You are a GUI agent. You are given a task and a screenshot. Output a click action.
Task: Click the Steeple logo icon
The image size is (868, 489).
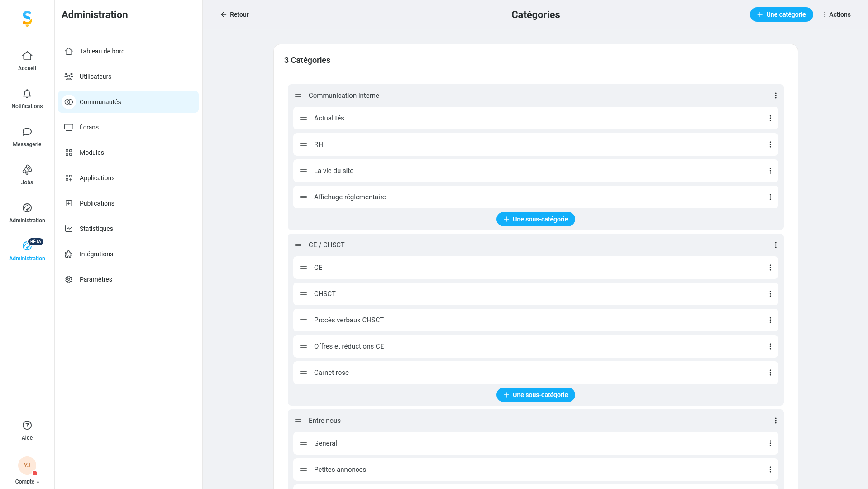27,19
